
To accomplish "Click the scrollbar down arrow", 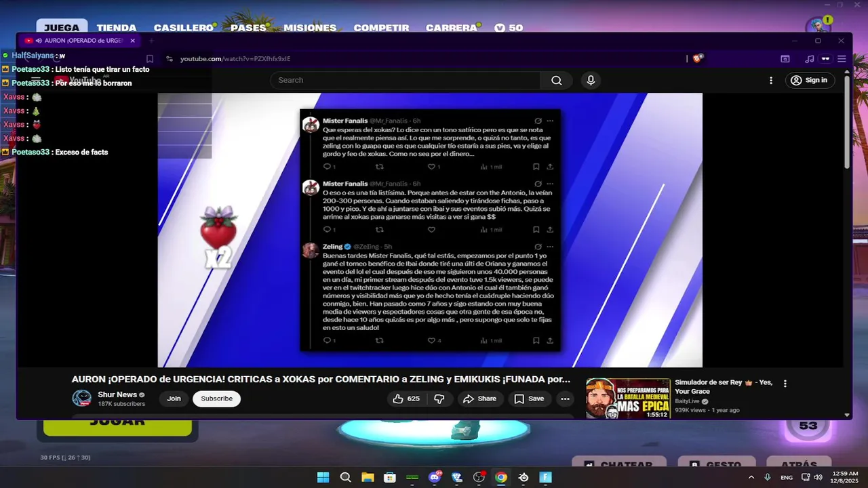I will click(847, 415).
